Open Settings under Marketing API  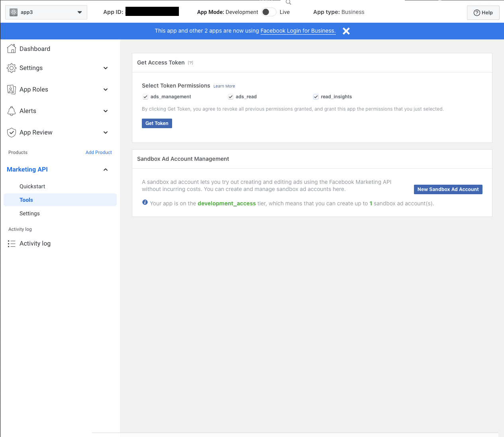(x=29, y=213)
